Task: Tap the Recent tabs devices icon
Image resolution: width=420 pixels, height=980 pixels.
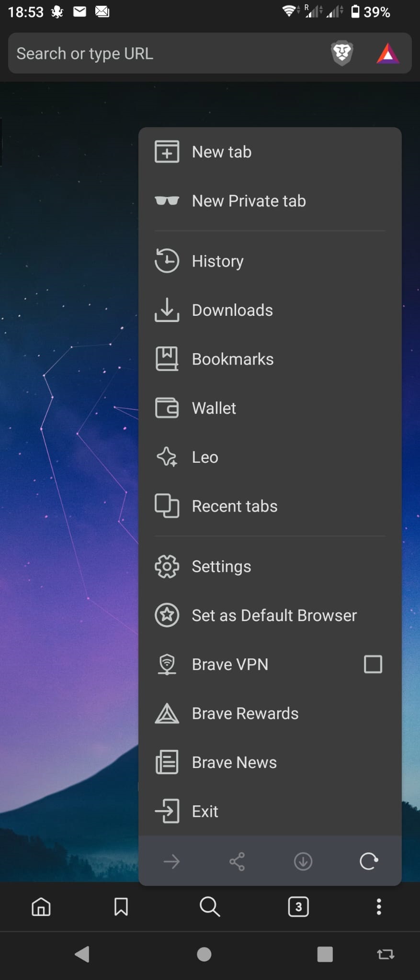Action: (167, 506)
